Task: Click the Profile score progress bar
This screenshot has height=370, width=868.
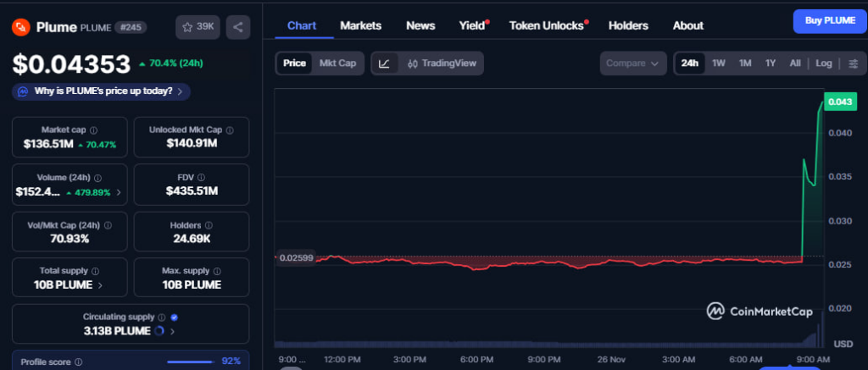Action: pos(191,362)
